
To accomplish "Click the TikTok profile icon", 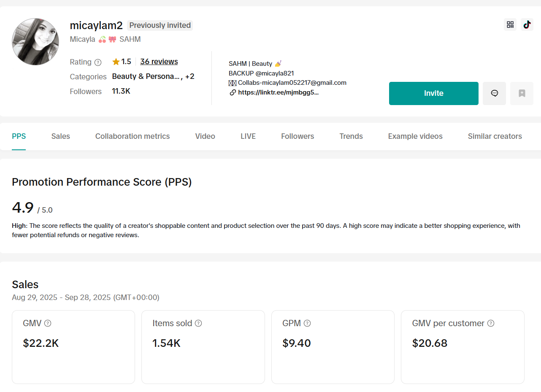I will pyautogui.click(x=527, y=24).
